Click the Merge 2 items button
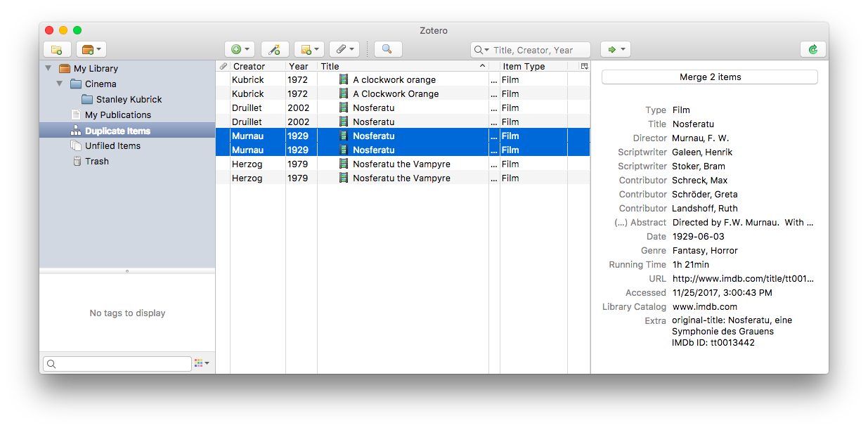Viewport: 868px width, 430px height. click(x=710, y=77)
